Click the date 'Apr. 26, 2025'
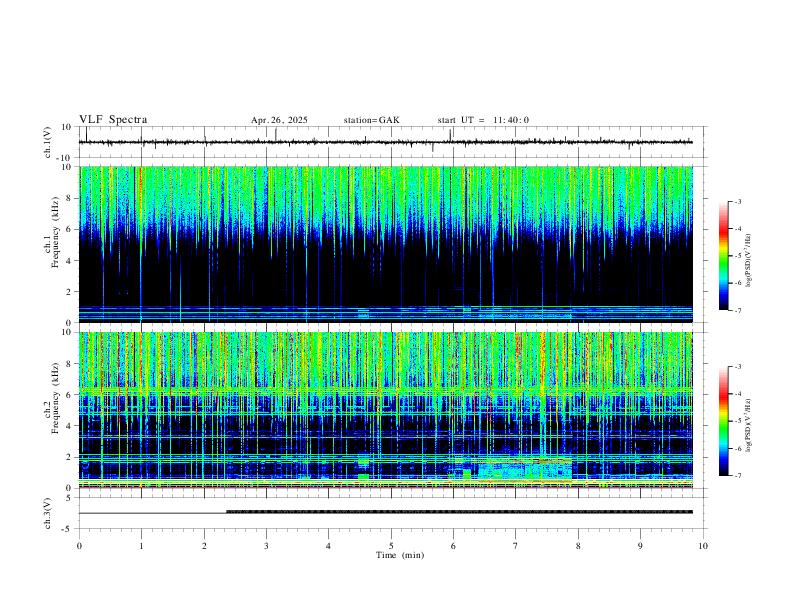 pyautogui.click(x=279, y=120)
